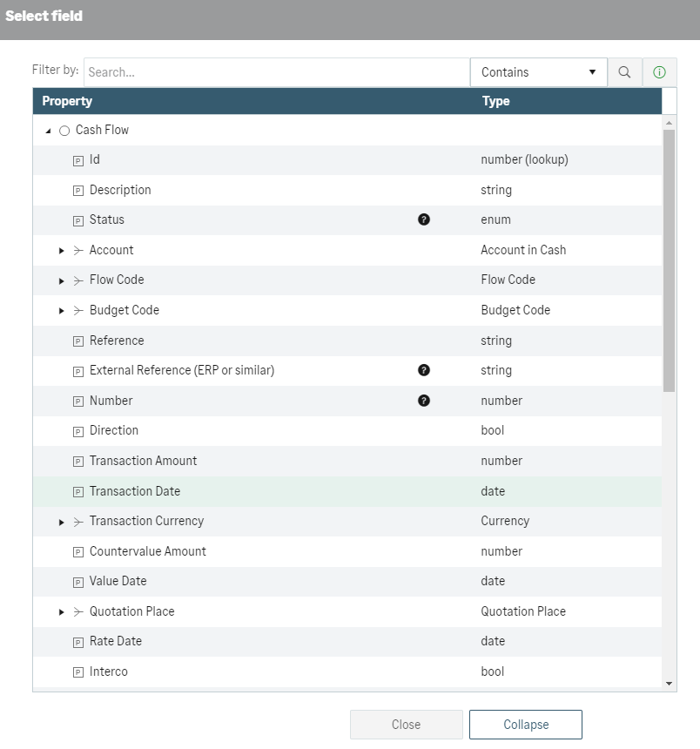Expand Transaction Currency node
This screenshot has width=700, height=749.
61,522
